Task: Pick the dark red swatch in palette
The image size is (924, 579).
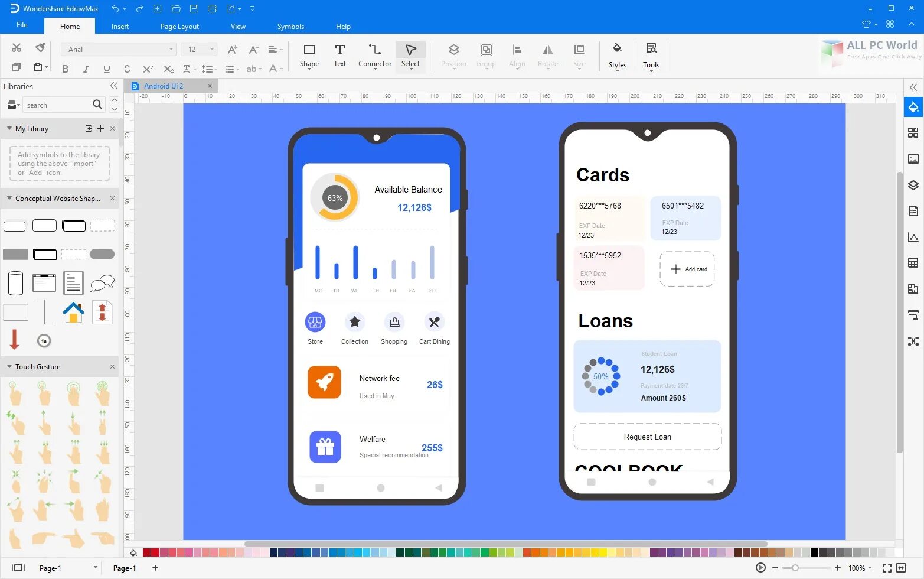Action: click(x=146, y=552)
